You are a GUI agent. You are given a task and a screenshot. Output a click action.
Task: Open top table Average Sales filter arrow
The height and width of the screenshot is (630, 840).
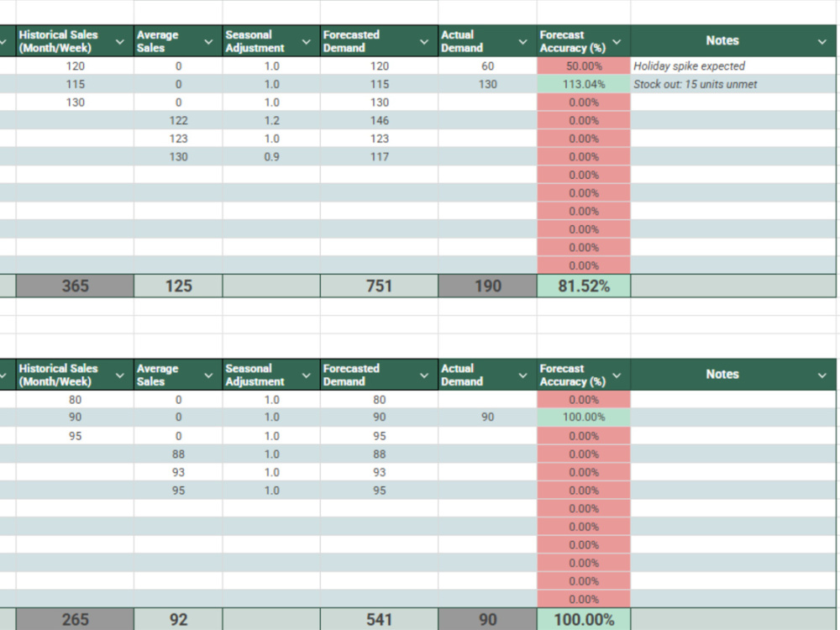click(x=208, y=42)
